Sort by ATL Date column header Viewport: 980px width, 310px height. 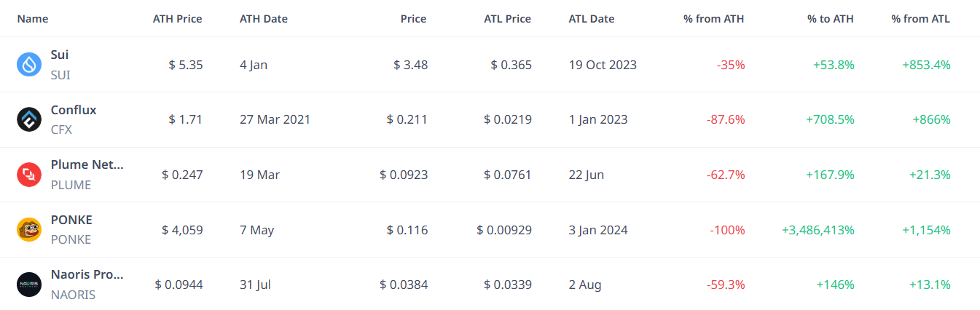[592, 19]
